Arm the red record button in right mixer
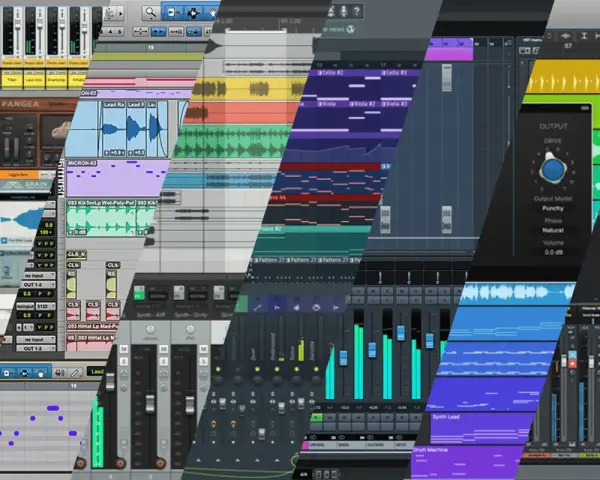600x480 pixels. tap(572, 364)
